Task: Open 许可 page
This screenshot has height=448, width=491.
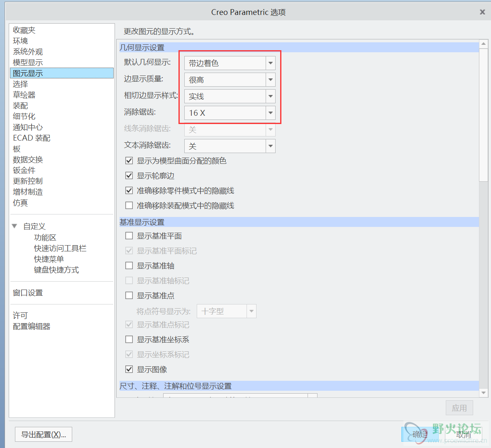Action: pos(20,315)
